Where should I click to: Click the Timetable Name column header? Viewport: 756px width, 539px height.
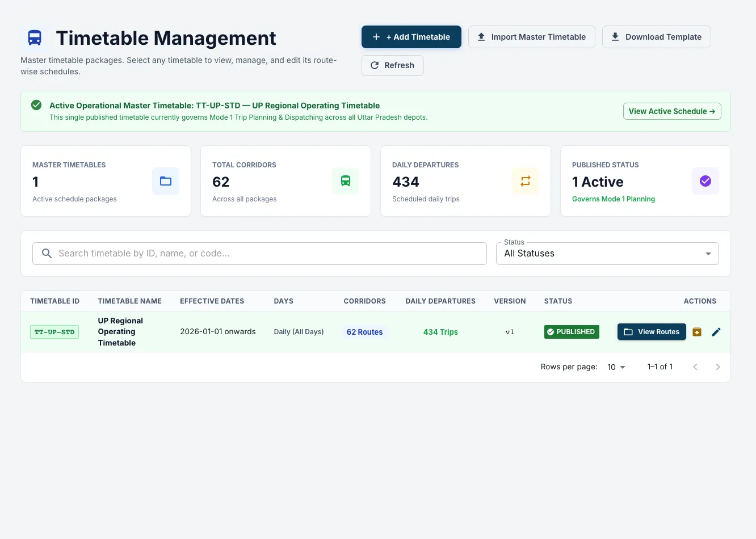click(130, 301)
